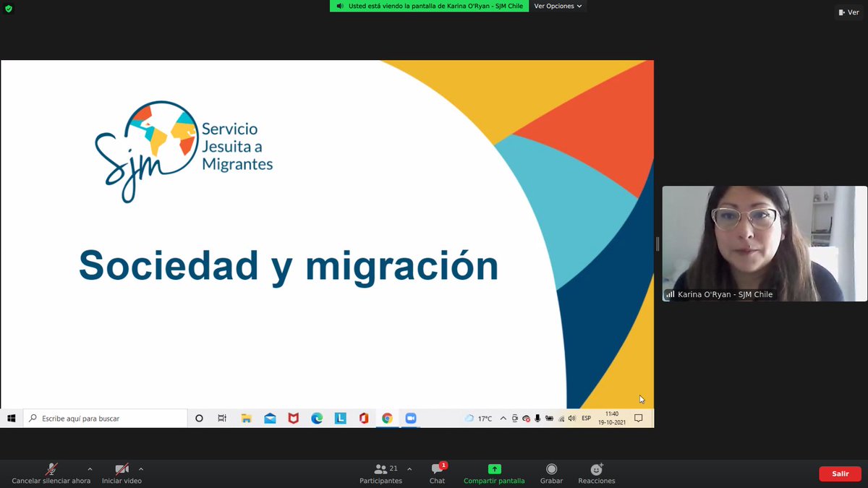This screenshot has height=488, width=868.
Task: Click the green encryption shield icon
Action: (9, 9)
